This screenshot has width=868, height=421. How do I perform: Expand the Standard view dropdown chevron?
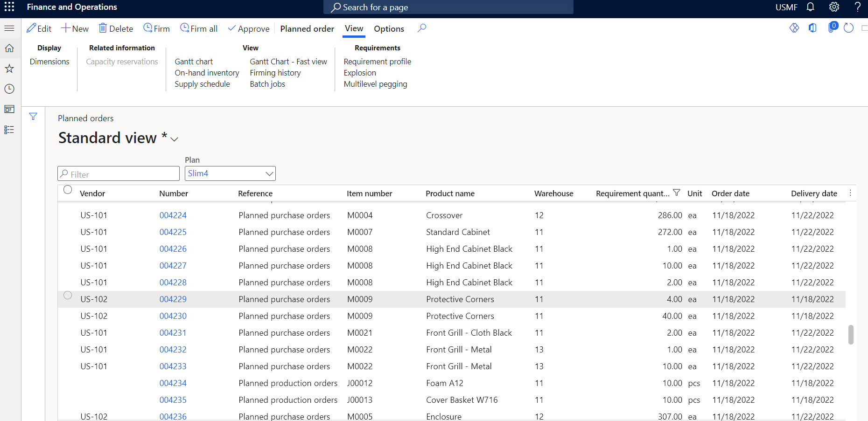[175, 139]
